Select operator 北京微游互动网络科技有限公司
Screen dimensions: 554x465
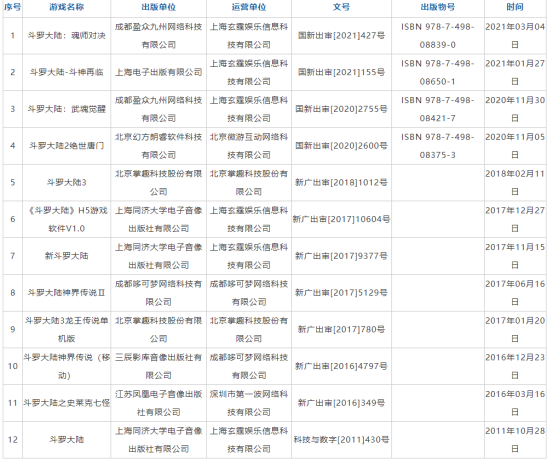[x=249, y=146]
